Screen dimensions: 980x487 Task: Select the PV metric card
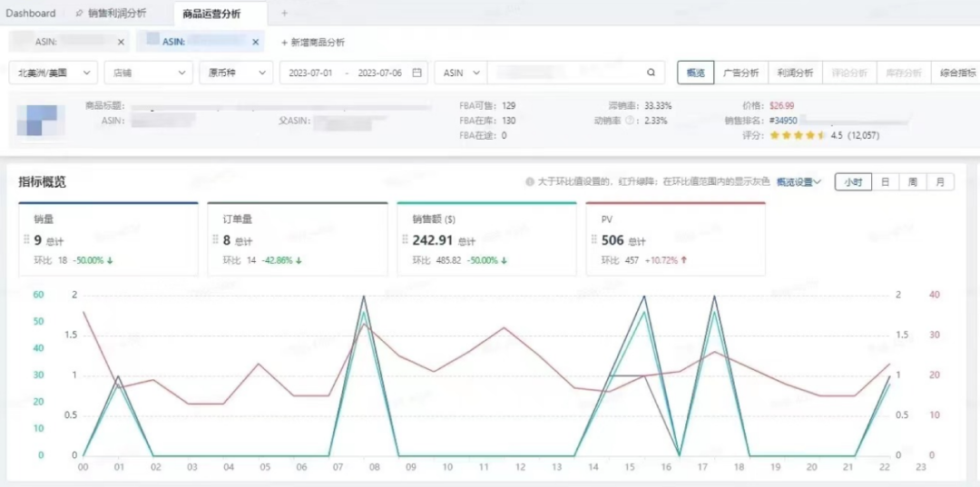676,239
